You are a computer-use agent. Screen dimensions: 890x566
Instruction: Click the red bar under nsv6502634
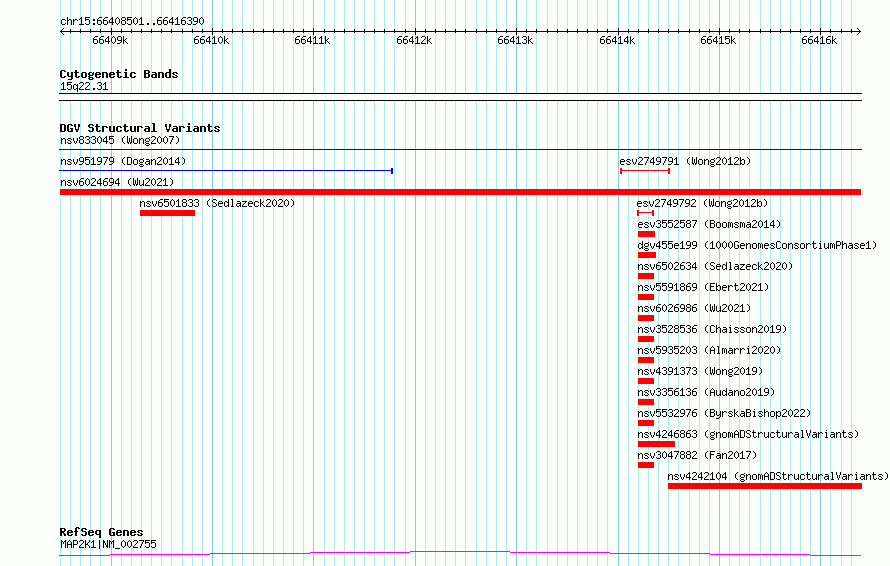pos(646,276)
